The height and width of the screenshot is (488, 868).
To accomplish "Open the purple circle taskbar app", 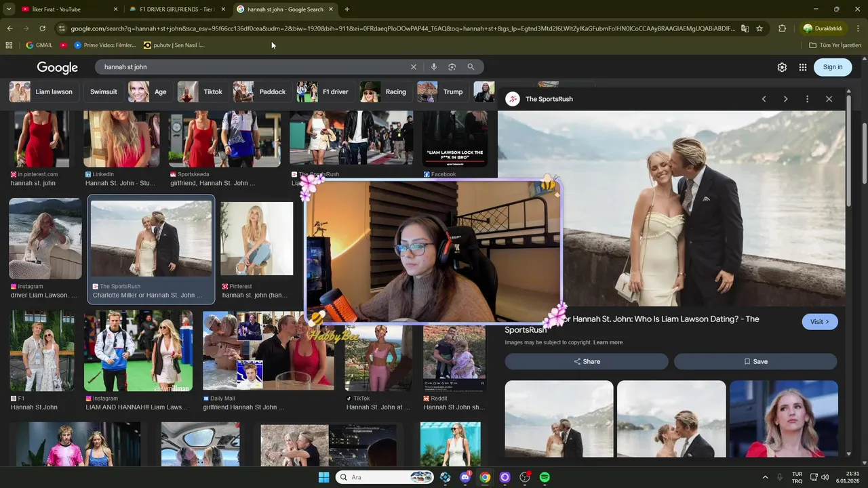I will (505, 477).
